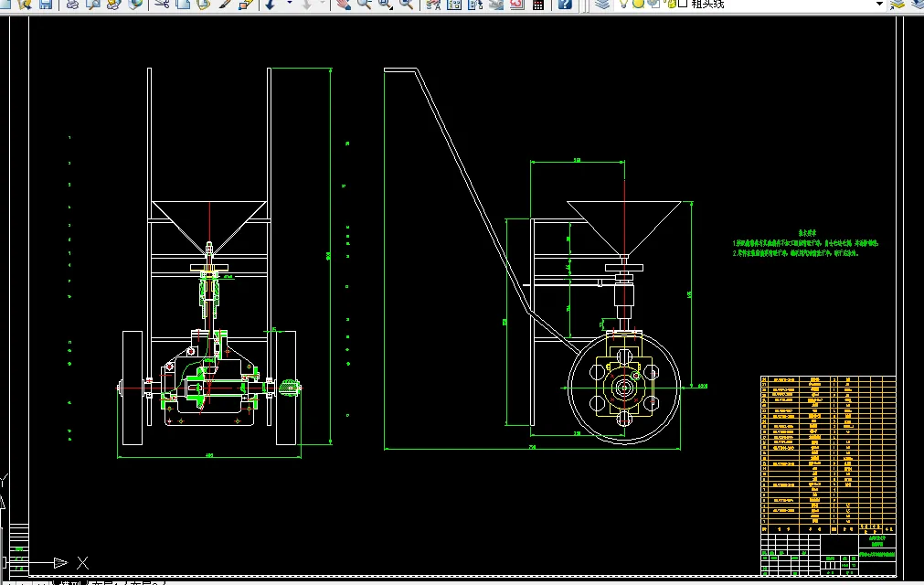924x585 pixels.
Task: Undo the last action
Action: [271, 4]
